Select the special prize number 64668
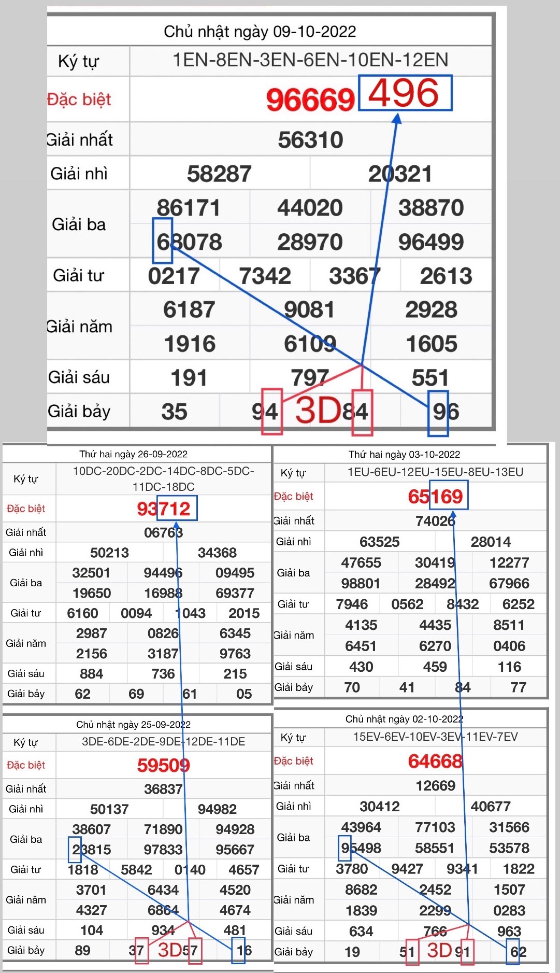The height and width of the screenshot is (973, 560). tap(435, 761)
